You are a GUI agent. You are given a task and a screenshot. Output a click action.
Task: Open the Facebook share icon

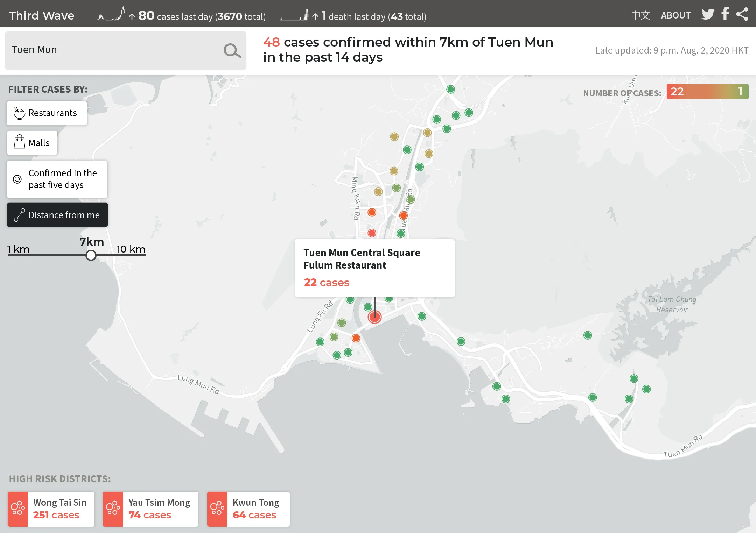[x=725, y=14]
